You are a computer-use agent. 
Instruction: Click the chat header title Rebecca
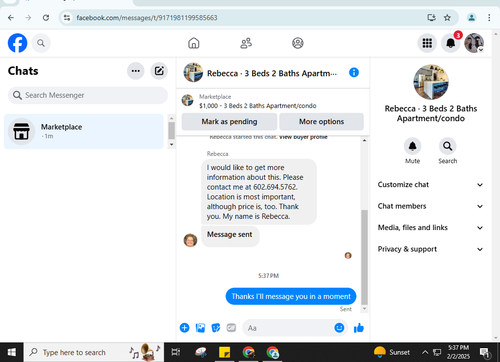272,73
